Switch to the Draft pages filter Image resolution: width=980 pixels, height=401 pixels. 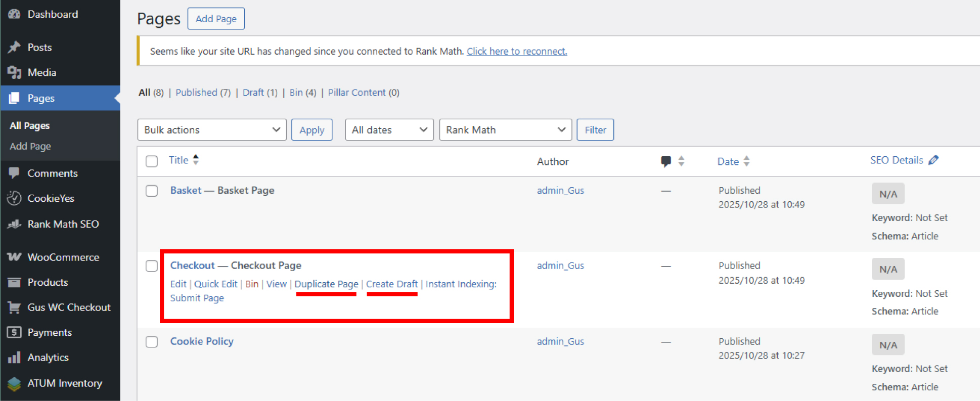pos(253,93)
